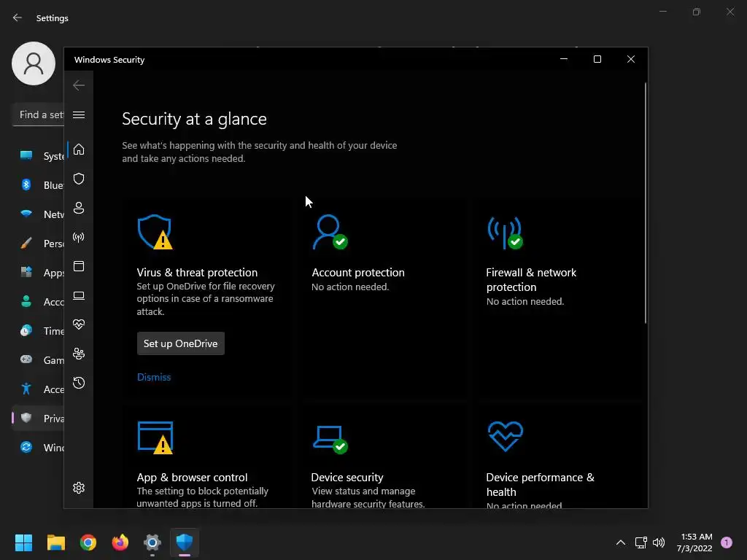Select Personalization in Settings sidebar

[x=38, y=244]
